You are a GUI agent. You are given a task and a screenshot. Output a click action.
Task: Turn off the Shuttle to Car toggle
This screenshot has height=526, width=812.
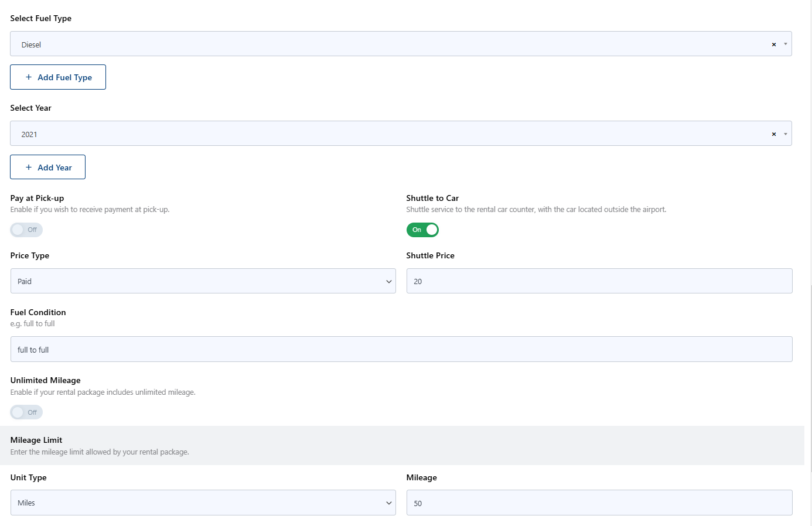coord(422,230)
